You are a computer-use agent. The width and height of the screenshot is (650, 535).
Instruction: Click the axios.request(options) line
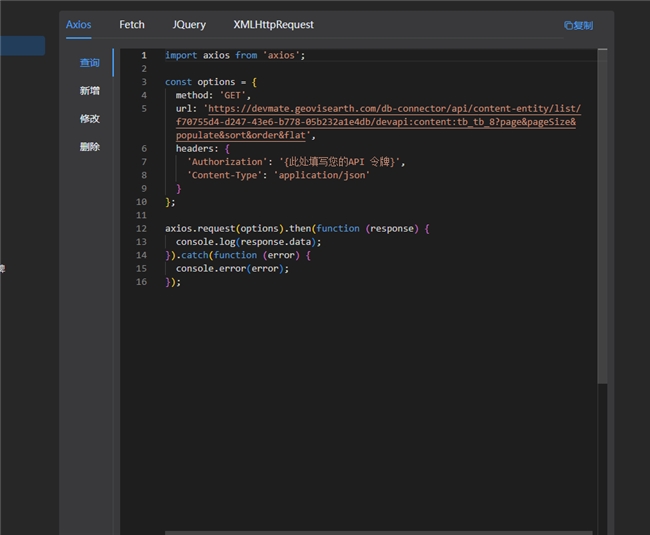tap(297, 228)
